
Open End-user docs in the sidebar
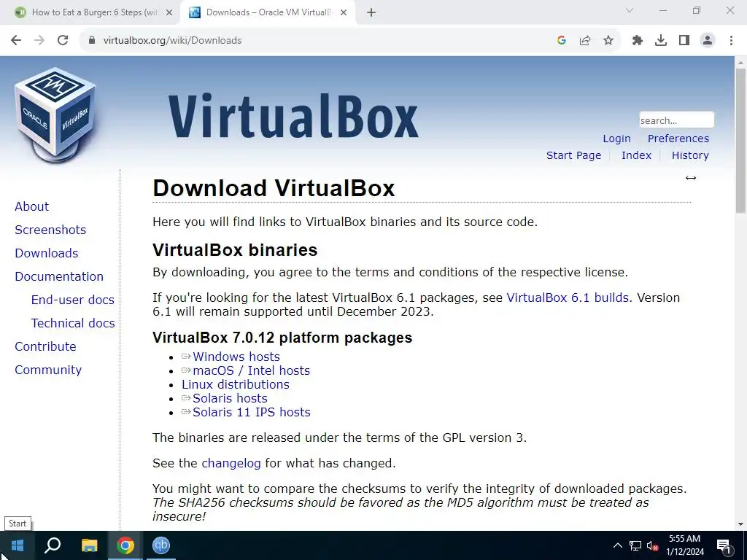click(x=73, y=300)
